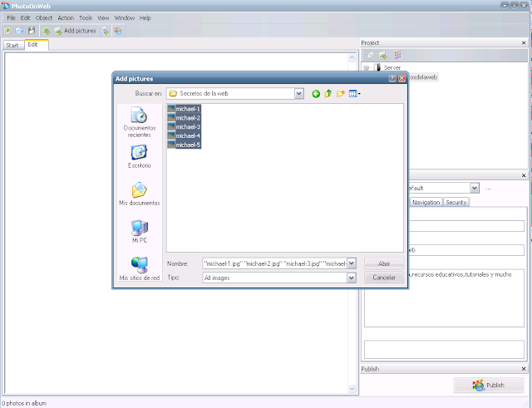Open the Object menu
The image size is (532, 408).
(44, 18)
